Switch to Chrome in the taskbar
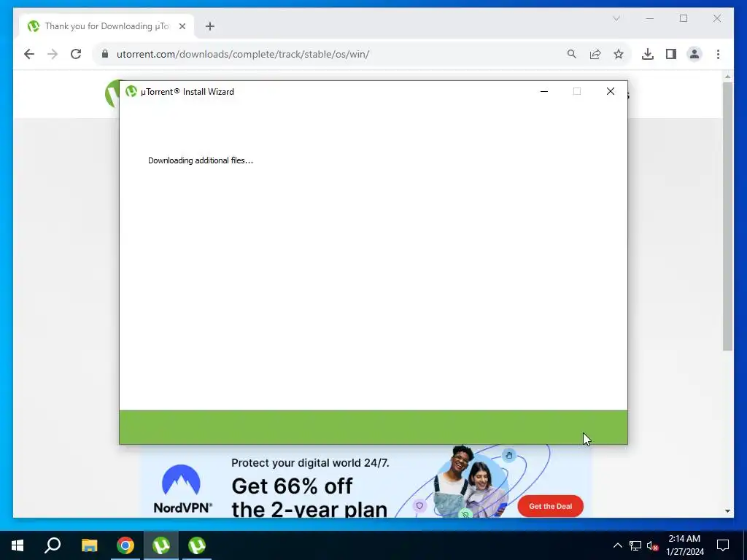The image size is (747, 560). (x=125, y=545)
